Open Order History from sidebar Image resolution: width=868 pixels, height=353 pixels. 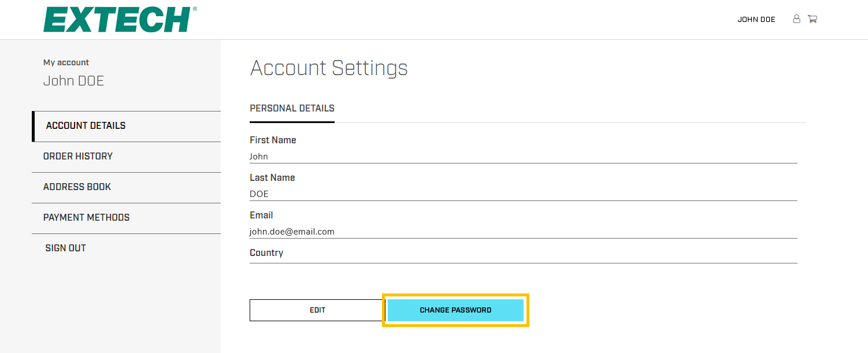pos(78,157)
